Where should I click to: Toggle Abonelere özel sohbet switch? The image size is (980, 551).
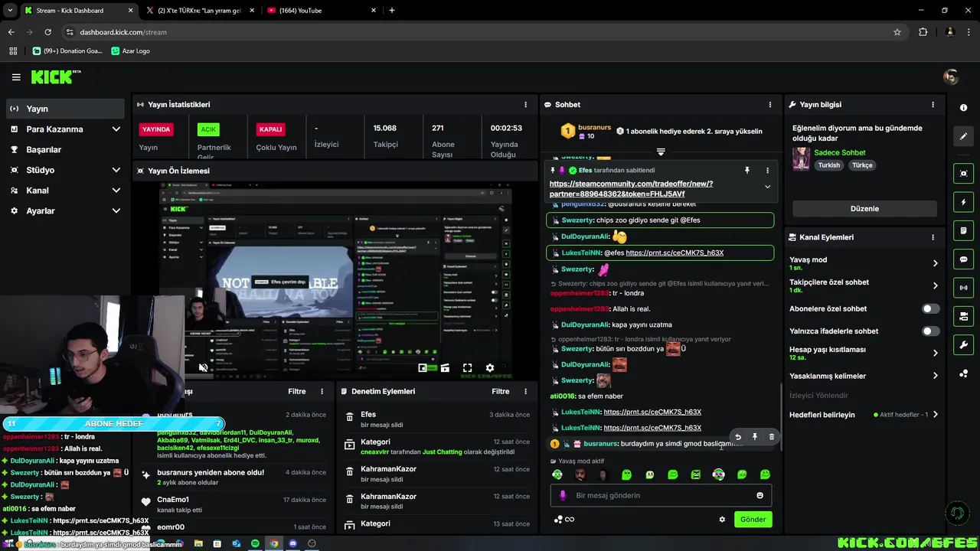point(930,309)
